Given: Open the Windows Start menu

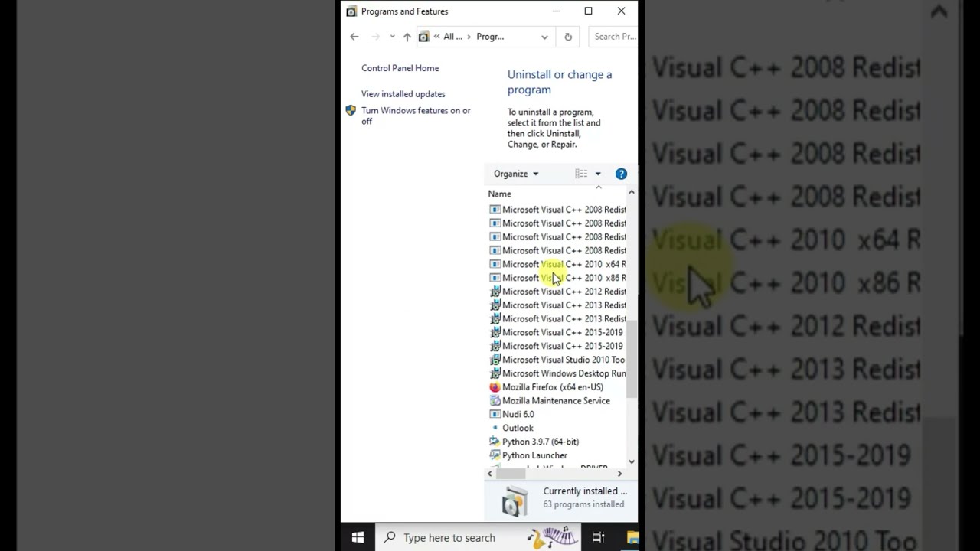Looking at the screenshot, I should coord(358,538).
